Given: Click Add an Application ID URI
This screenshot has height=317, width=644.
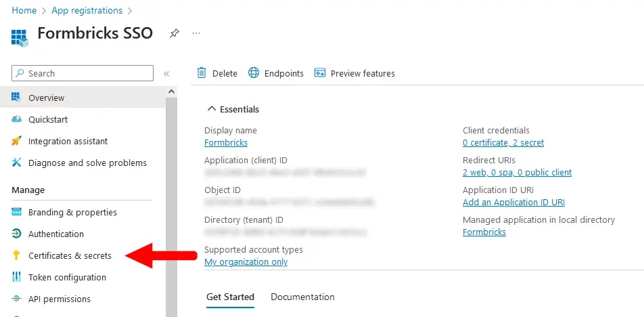Looking at the screenshot, I should 513,203.
